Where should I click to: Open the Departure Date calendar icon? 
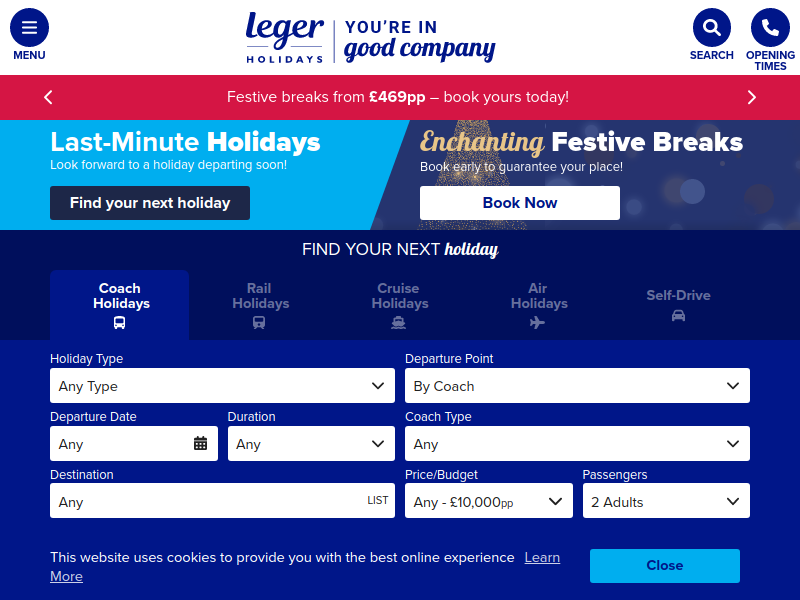201,443
